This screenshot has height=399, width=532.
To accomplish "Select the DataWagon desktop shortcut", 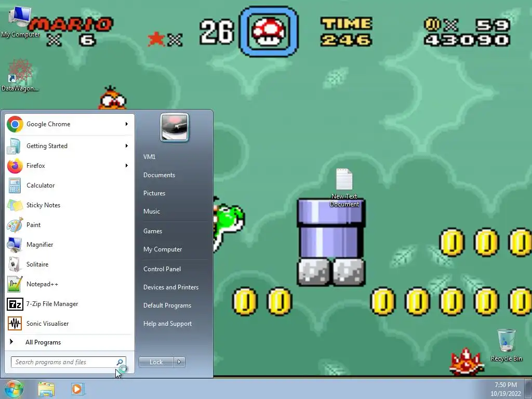I will 20,75.
